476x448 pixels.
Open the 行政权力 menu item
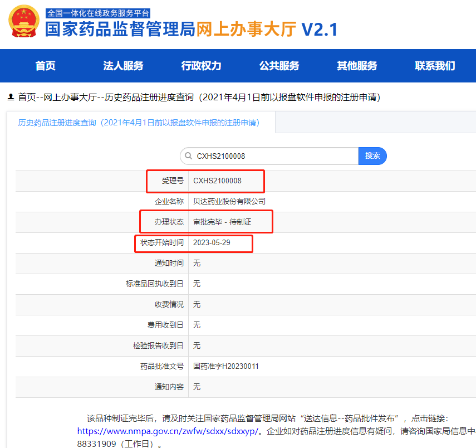[x=201, y=66]
